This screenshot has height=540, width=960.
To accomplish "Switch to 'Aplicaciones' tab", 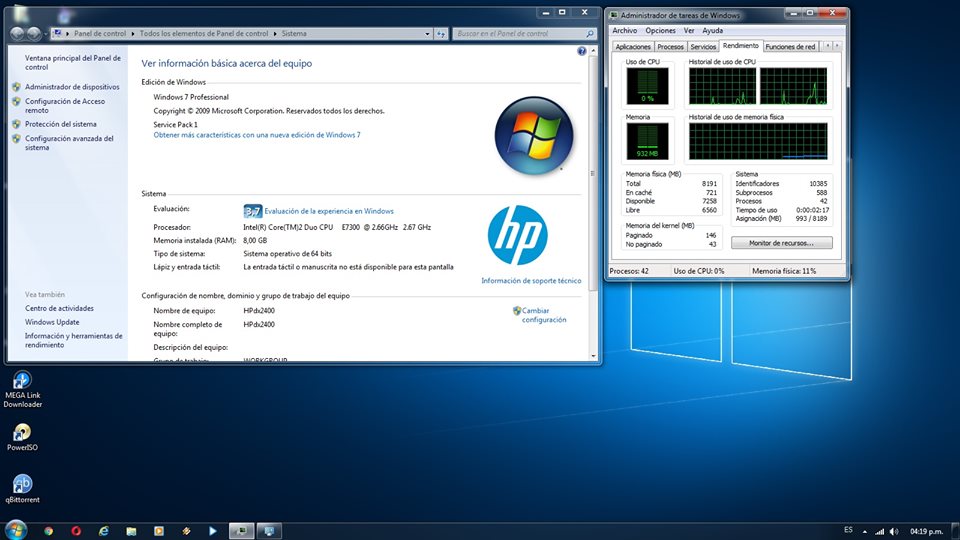I will pos(633,47).
